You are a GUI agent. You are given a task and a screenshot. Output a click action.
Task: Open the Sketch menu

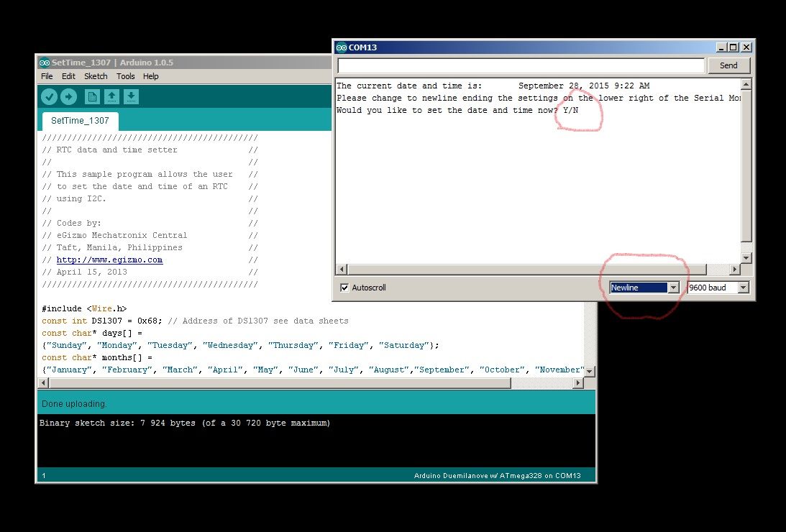[x=96, y=76]
